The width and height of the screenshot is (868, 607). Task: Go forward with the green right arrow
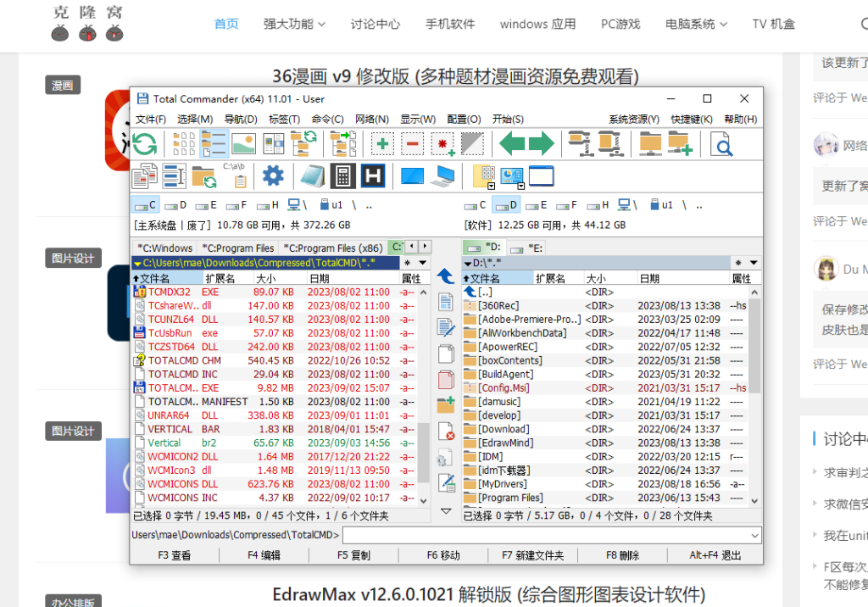(x=541, y=144)
